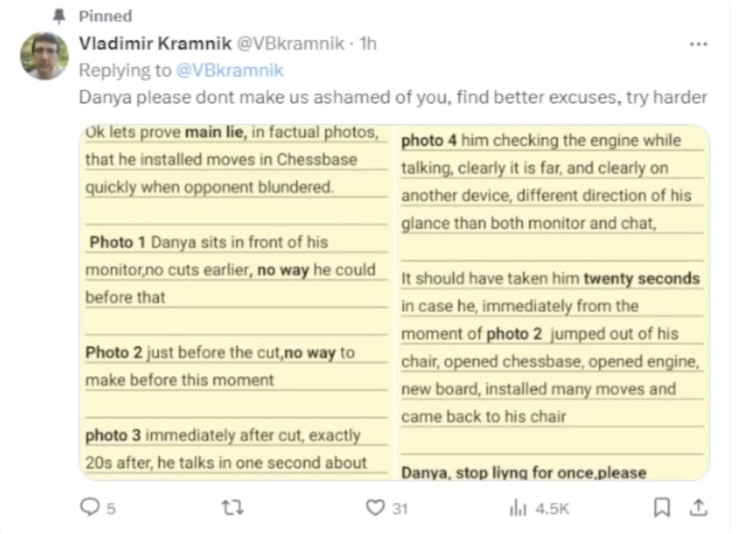The width and height of the screenshot is (736, 534).
Task: Click the @VBkramnik link in Replying to
Action: pyautogui.click(x=230, y=70)
